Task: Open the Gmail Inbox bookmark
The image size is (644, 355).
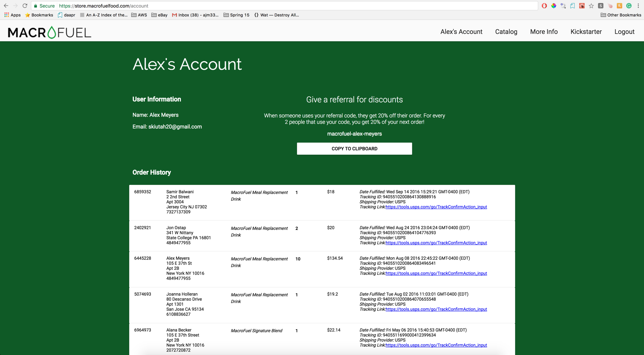Action: (x=195, y=15)
